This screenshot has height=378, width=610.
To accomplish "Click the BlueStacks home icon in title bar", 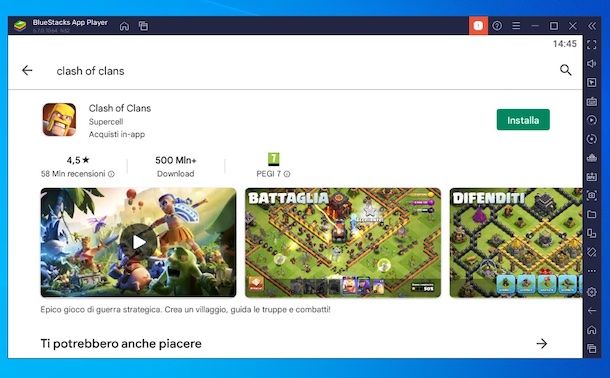I will [x=124, y=26].
